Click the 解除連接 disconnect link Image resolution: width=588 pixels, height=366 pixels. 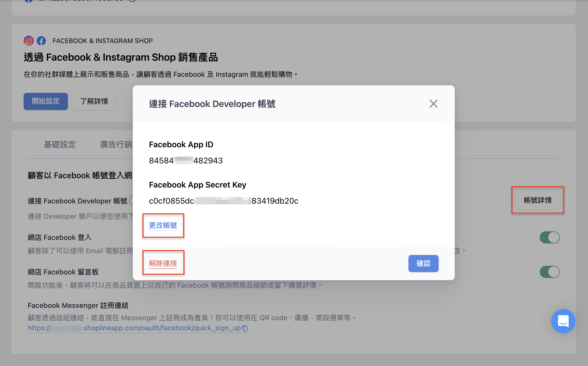click(163, 263)
